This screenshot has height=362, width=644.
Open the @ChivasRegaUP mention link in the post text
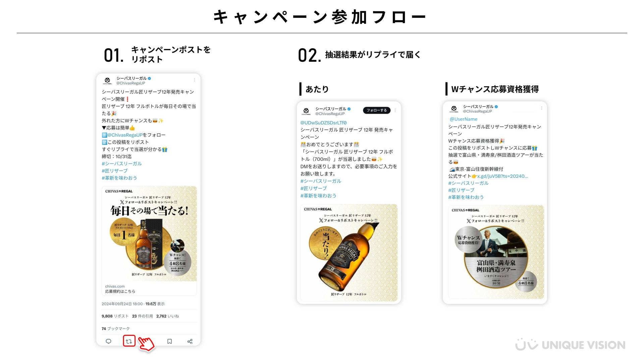(125, 135)
